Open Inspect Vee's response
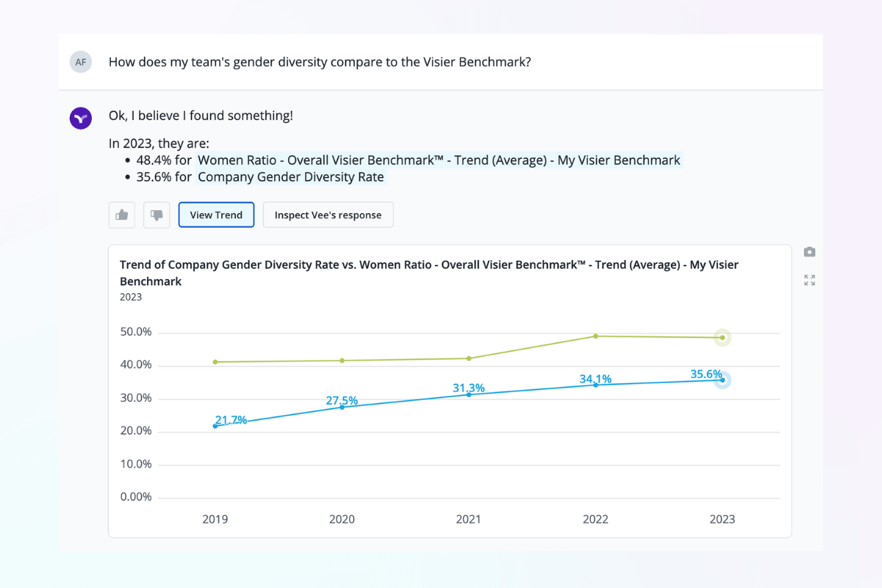 pos(328,215)
